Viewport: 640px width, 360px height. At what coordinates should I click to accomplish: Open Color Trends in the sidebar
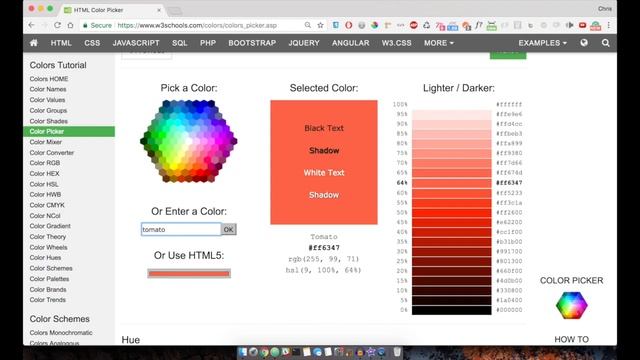pyautogui.click(x=48, y=300)
